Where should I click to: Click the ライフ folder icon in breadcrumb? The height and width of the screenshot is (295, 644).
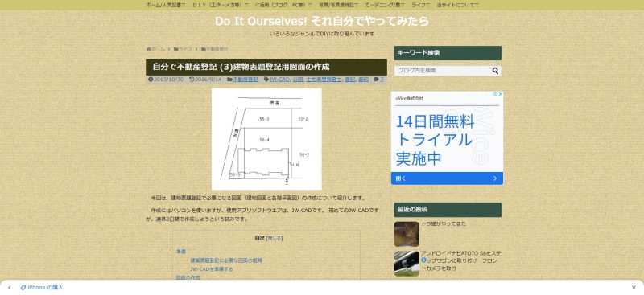click(175, 49)
